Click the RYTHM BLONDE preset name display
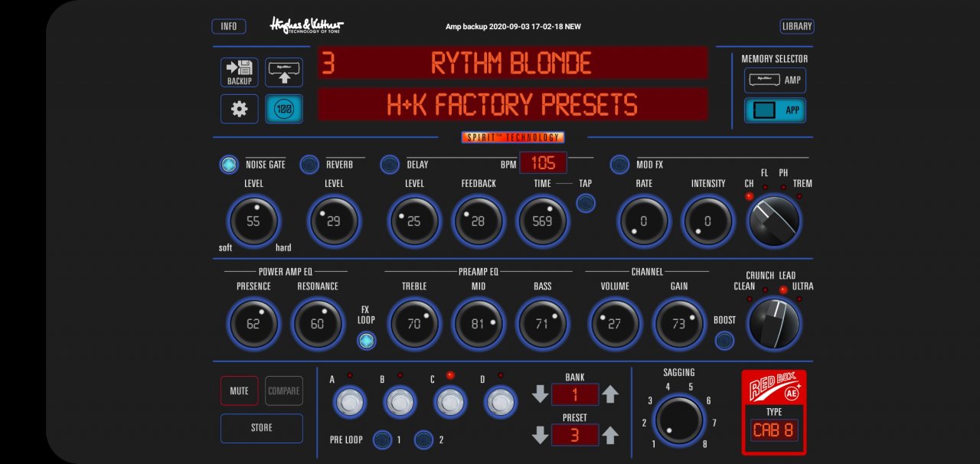980x464 pixels. [513, 63]
